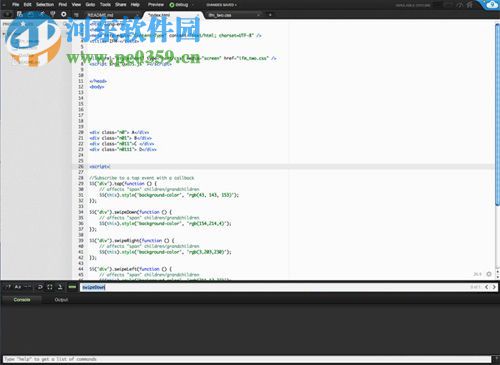Open the File menu
The width and height of the screenshot is (500, 365).
tap(15, 5)
